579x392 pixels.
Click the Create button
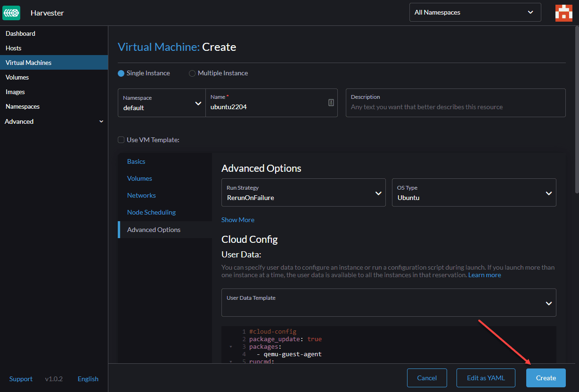[546, 378]
